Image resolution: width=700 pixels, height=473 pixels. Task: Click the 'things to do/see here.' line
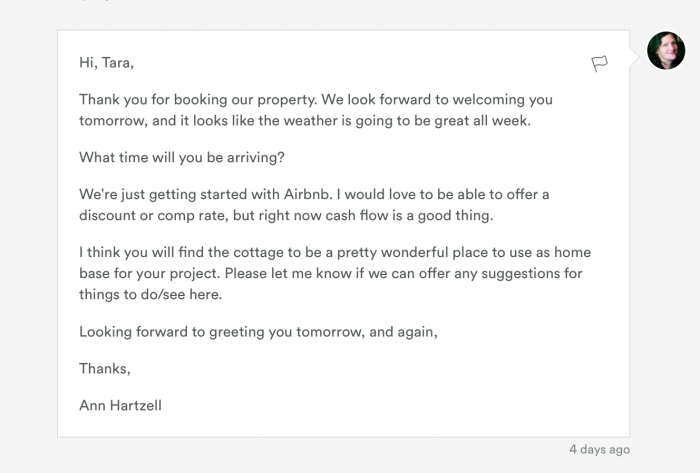[x=150, y=294]
